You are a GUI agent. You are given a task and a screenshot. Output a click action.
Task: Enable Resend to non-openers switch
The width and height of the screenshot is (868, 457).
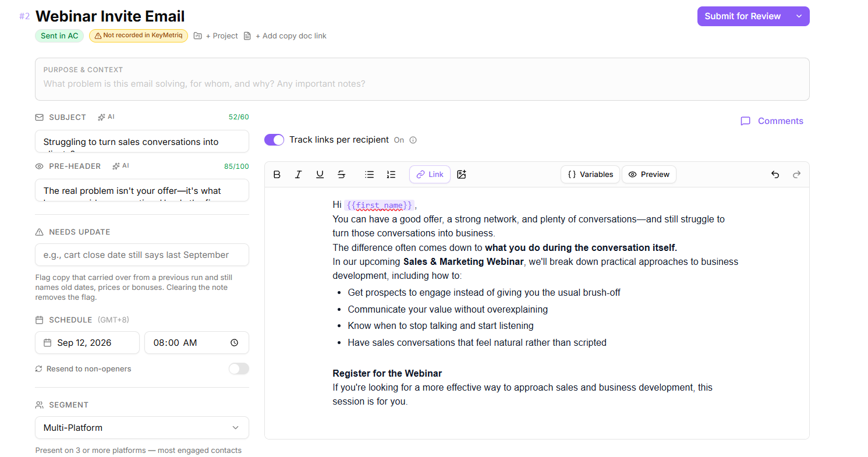point(239,369)
